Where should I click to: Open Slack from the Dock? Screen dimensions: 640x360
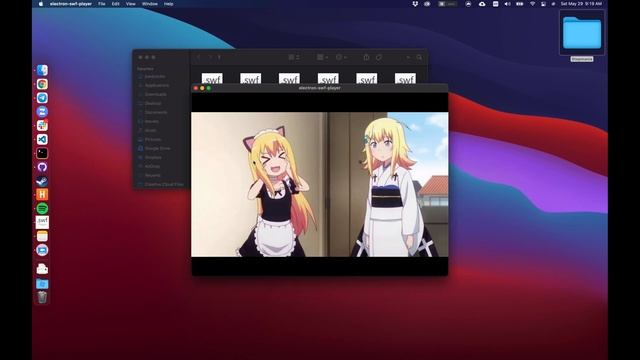coord(42,125)
